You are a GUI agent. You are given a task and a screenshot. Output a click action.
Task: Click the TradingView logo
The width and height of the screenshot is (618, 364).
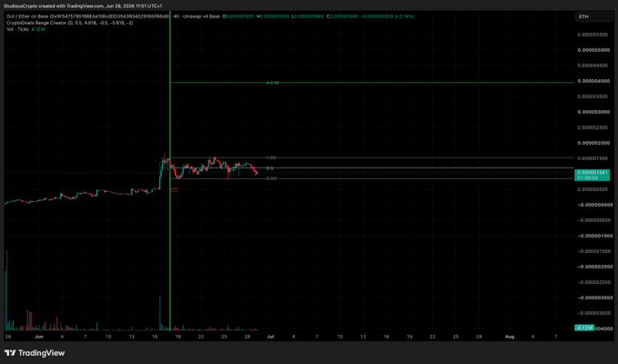(x=35, y=353)
